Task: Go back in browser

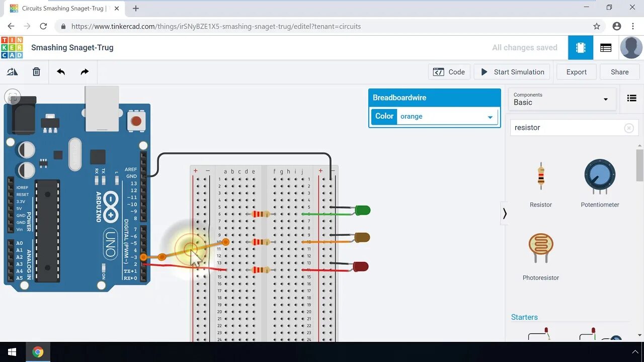Action: (x=11, y=26)
